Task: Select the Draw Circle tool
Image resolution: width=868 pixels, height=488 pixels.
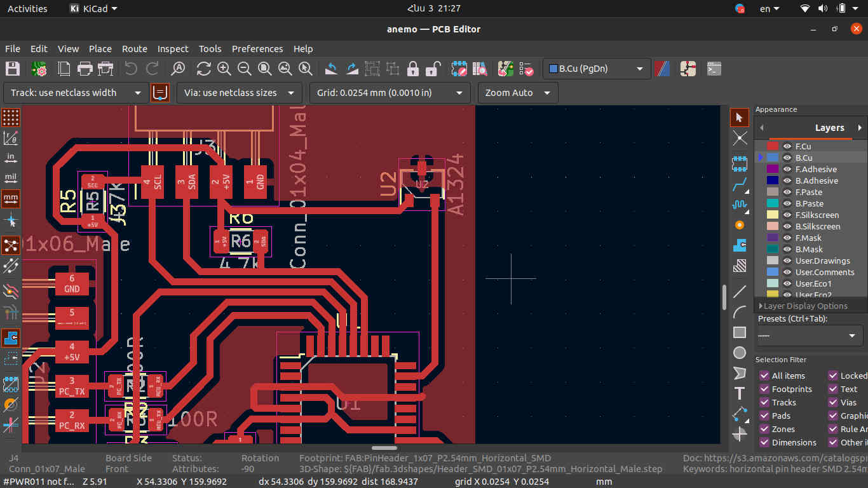Action: (740, 353)
